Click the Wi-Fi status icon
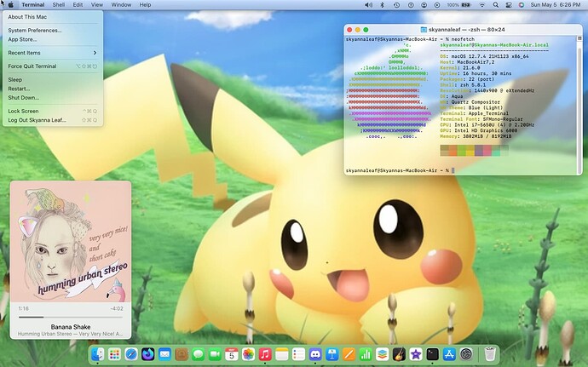 click(x=482, y=5)
